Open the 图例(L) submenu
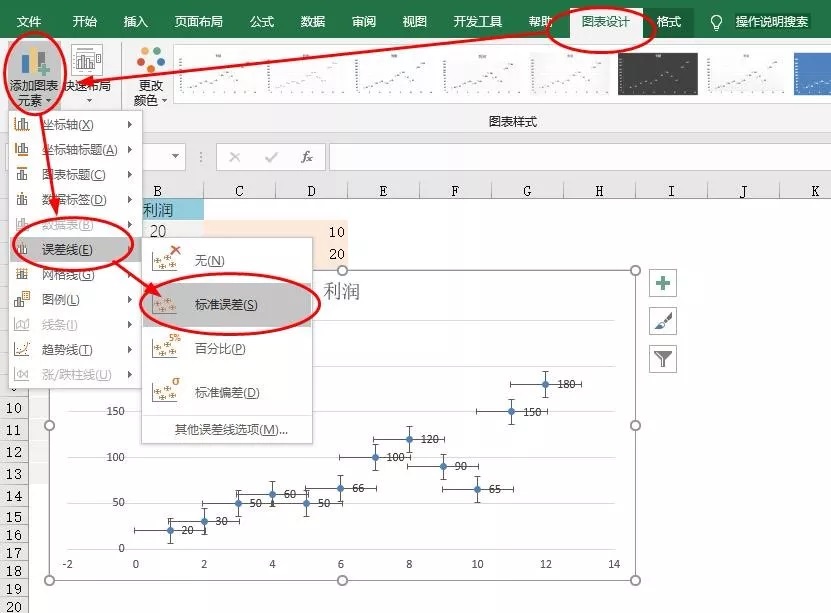This screenshot has height=613, width=831. 75,299
